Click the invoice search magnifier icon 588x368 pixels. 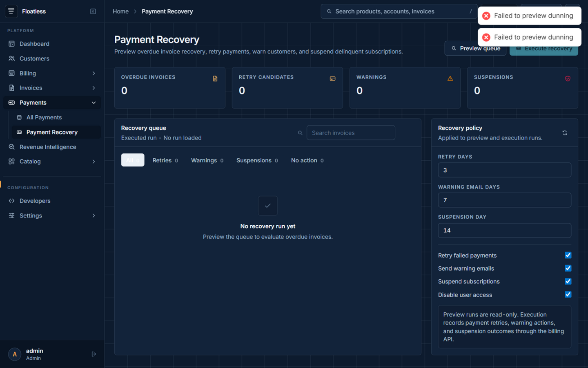(300, 133)
